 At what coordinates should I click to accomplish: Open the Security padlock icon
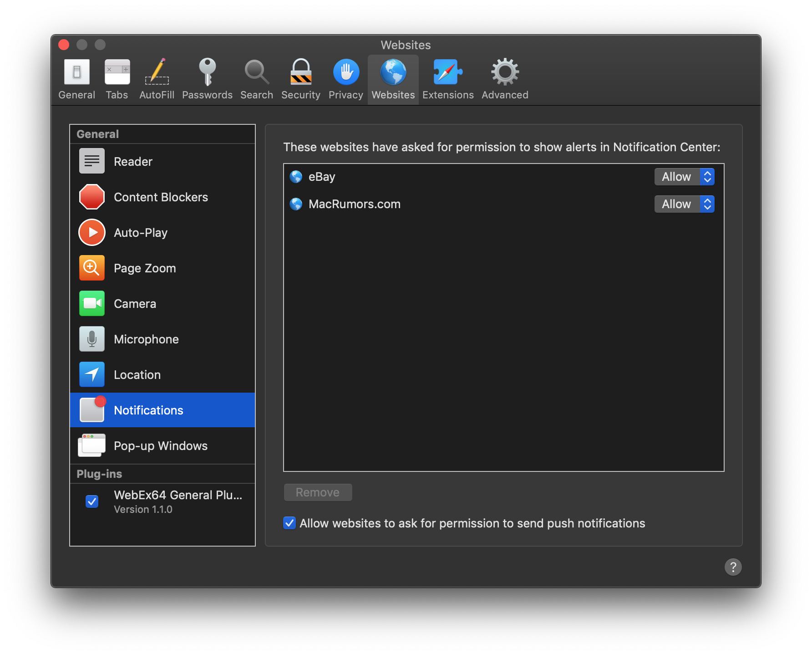click(x=301, y=72)
